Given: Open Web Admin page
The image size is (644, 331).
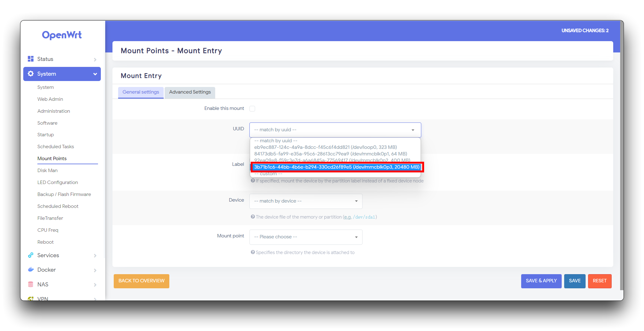Looking at the screenshot, I should click(x=50, y=99).
